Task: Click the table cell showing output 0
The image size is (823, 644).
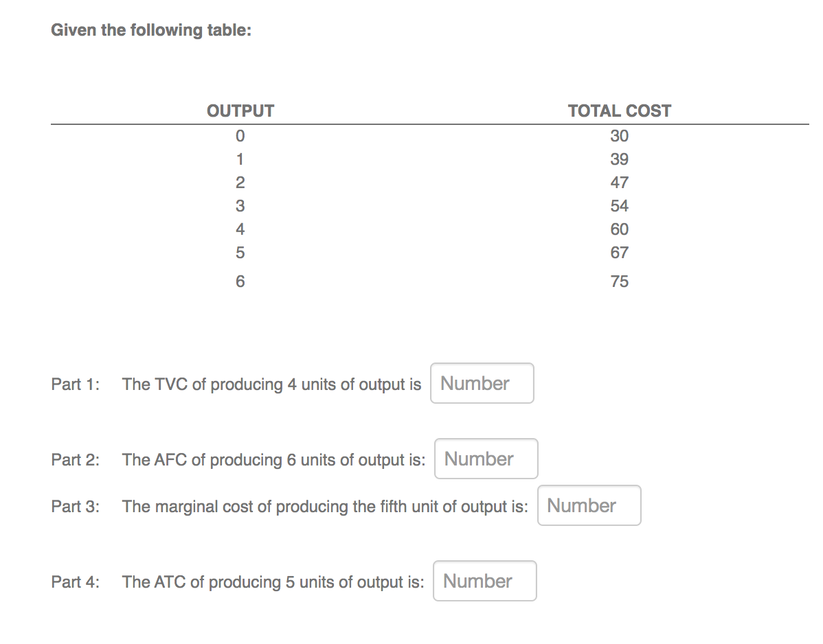Action: 240,135
